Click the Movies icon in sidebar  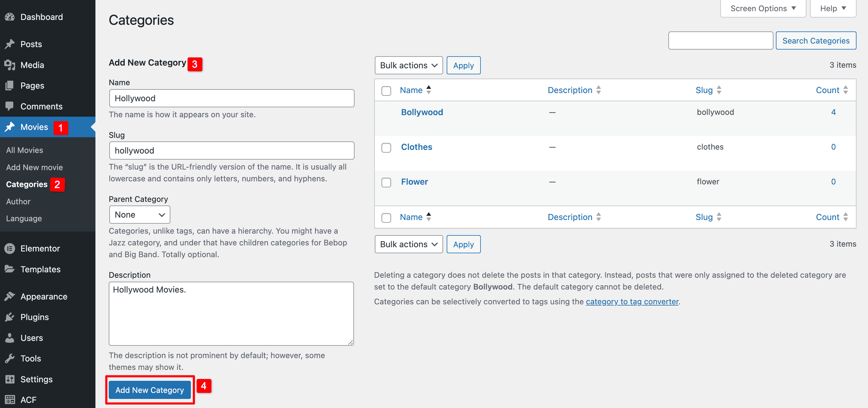click(11, 127)
